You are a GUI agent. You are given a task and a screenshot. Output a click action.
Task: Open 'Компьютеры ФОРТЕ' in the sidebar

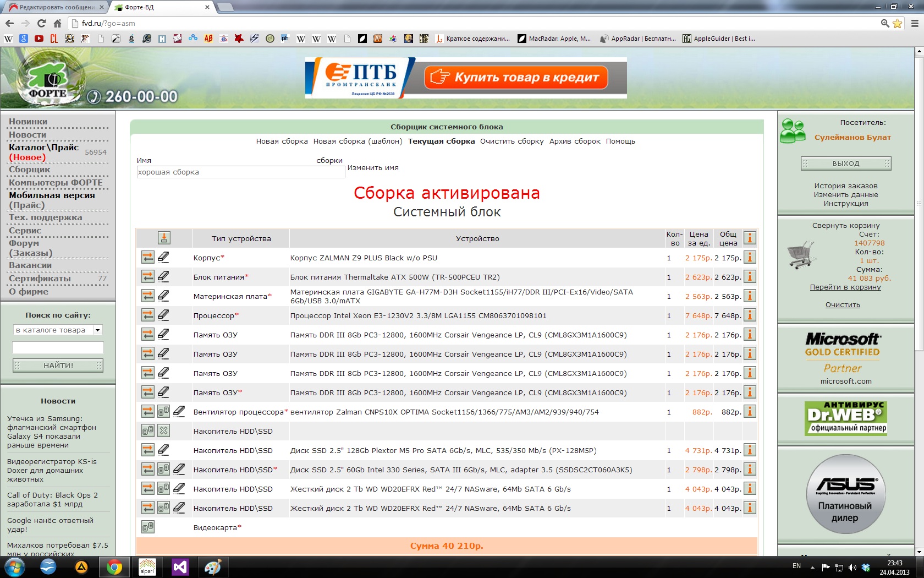[x=56, y=183]
